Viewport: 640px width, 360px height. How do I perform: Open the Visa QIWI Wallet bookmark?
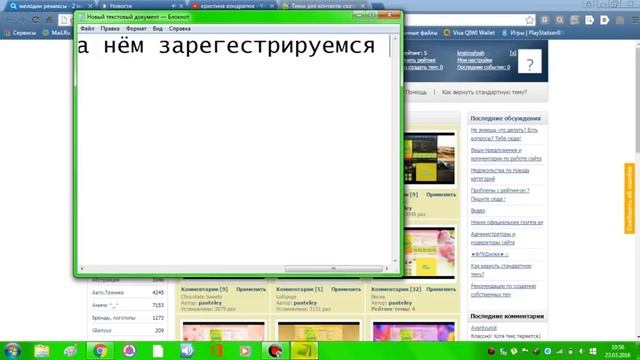[469, 33]
